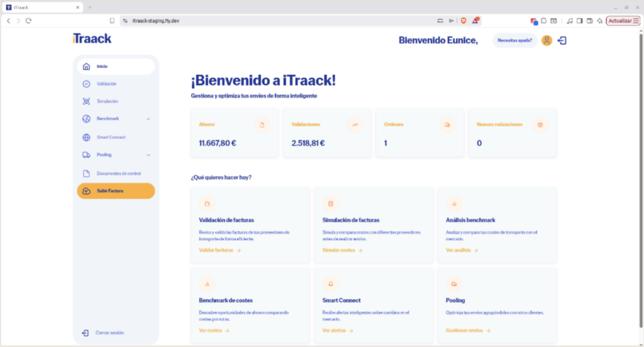Screen dimensions: 644x347
Task: Click the Pooling truck icon in sidebar
Action: click(86, 155)
